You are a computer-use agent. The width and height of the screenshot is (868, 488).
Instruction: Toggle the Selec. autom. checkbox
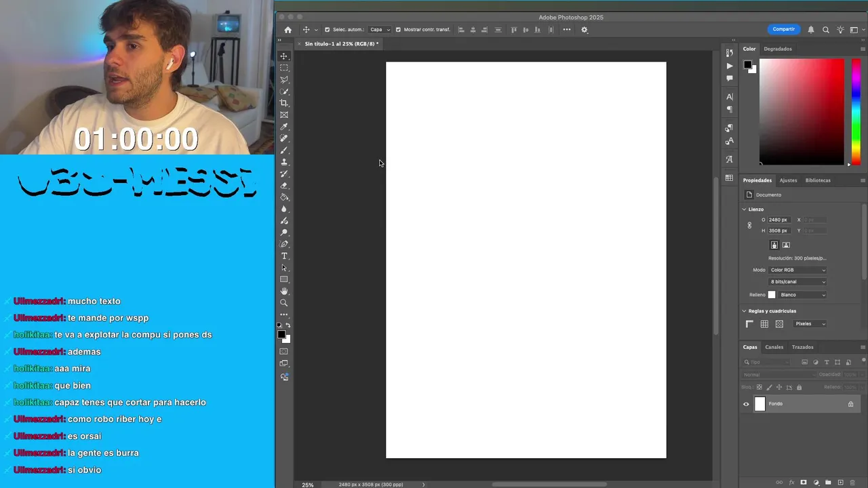point(328,30)
